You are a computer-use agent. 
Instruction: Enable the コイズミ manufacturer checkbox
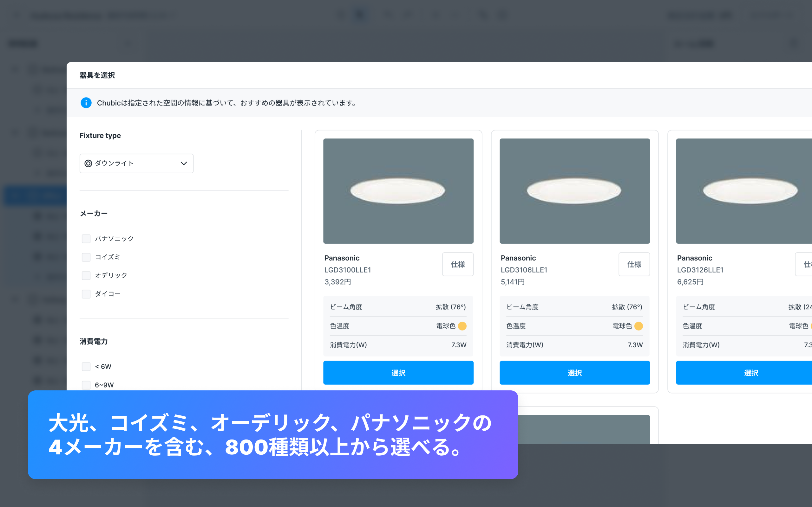[86, 256]
